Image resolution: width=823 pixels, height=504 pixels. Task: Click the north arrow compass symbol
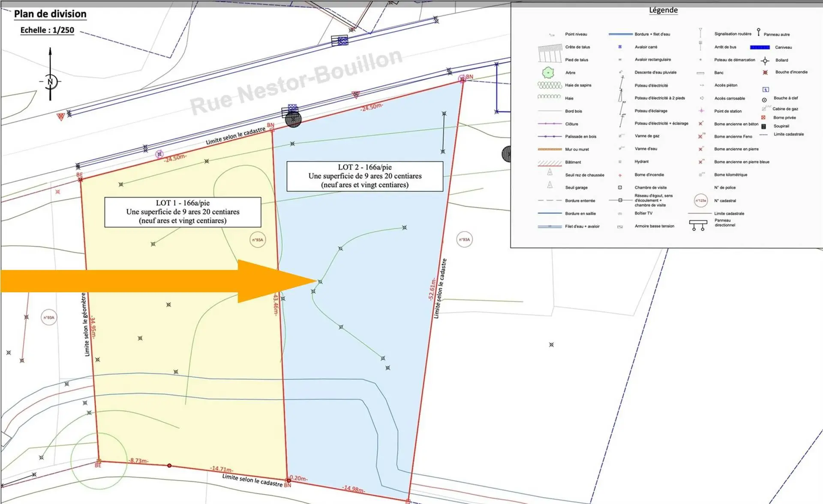(51, 81)
